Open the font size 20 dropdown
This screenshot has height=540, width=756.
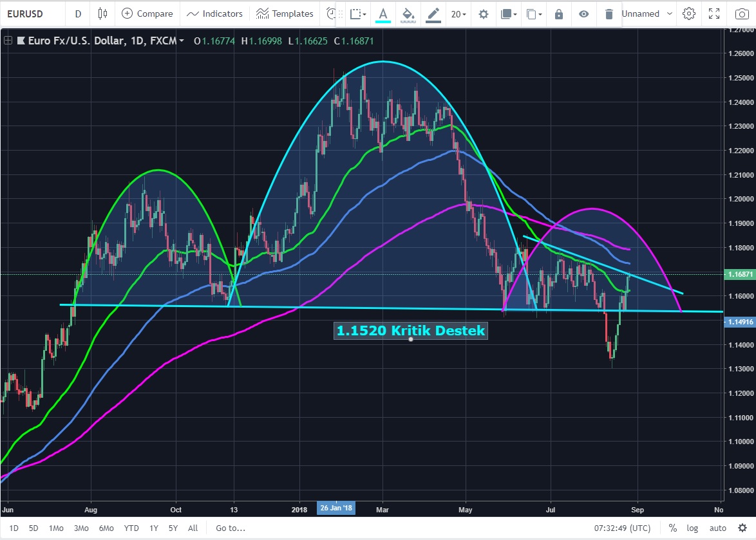click(458, 14)
